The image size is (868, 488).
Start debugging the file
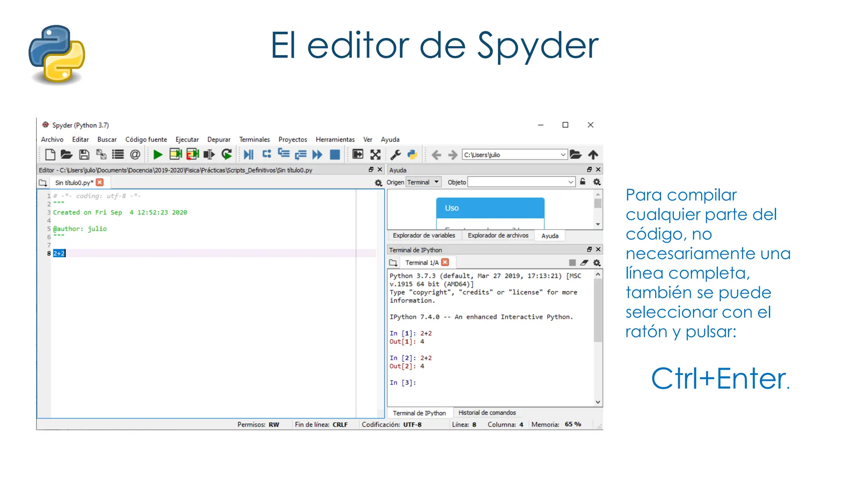[249, 155]
